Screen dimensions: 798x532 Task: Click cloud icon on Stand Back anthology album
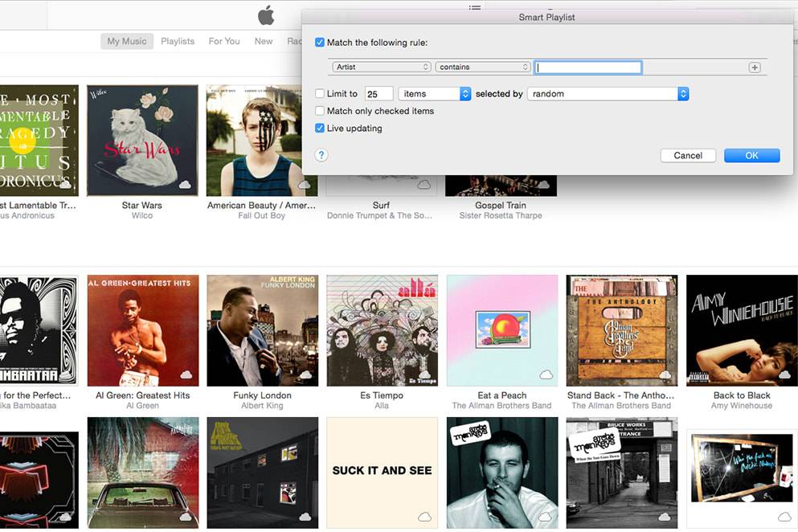coord(665,374)
